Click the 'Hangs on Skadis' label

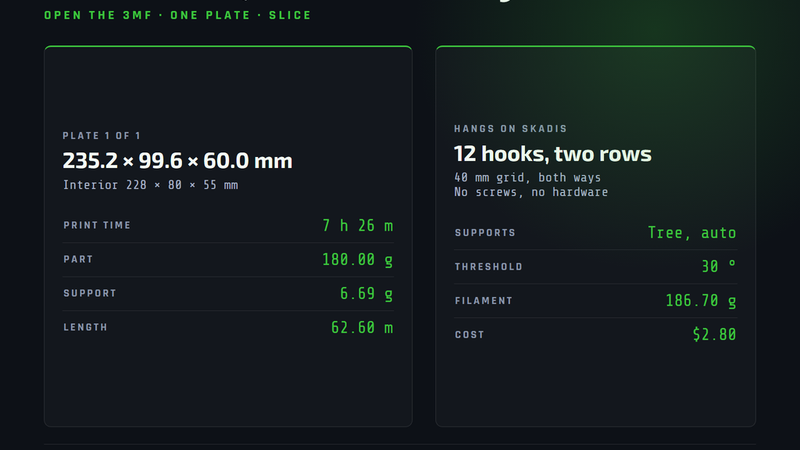click(x=511, y=129)
